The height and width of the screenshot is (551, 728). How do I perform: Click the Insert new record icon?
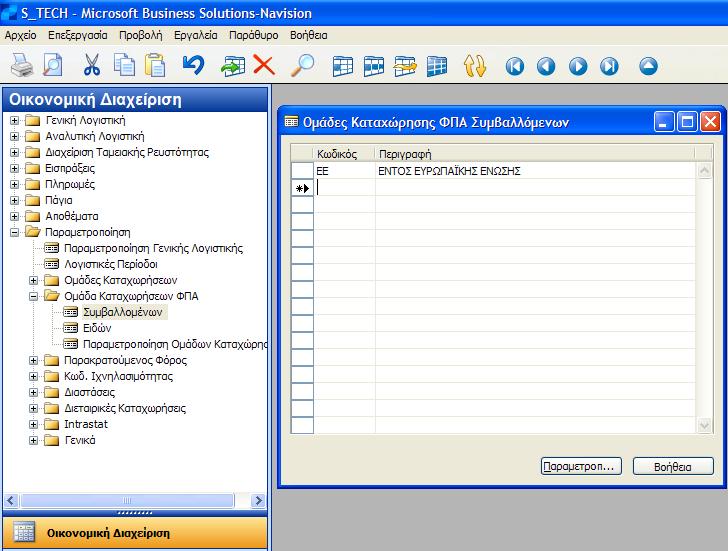pos(233,65)
